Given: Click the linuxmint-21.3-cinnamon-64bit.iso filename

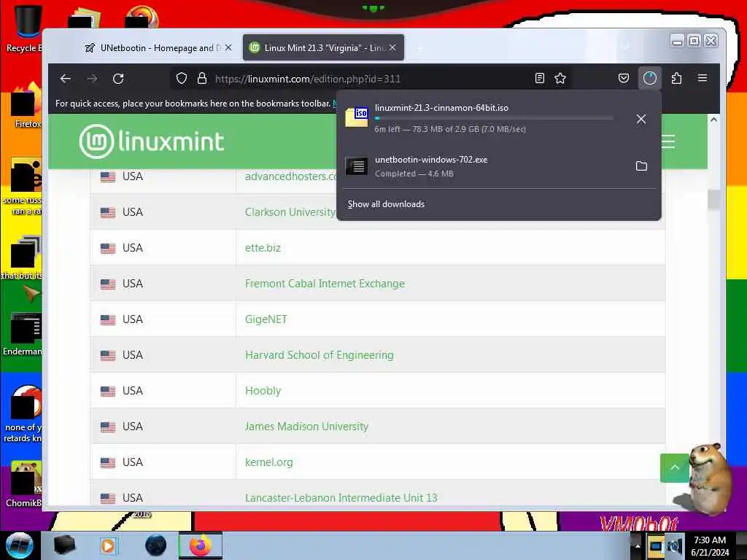Looking at the screenshot, I should point(441,108).
